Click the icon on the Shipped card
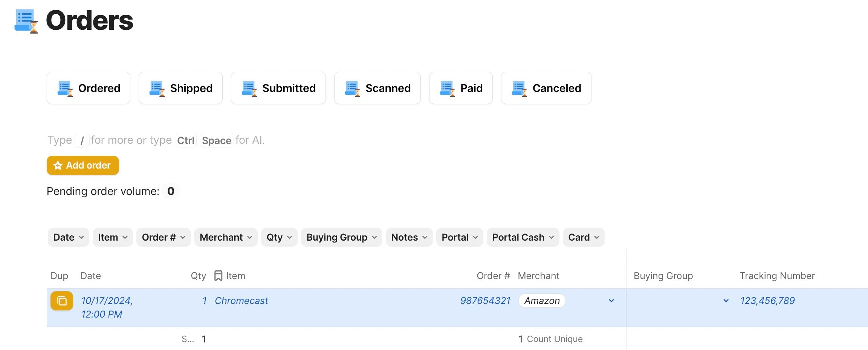 [157, 89]
